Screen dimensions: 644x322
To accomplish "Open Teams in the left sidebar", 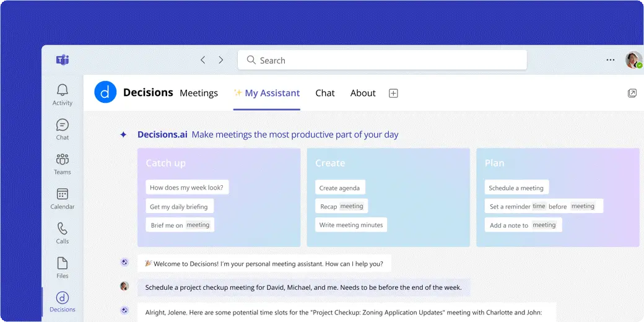I will 63,164.
